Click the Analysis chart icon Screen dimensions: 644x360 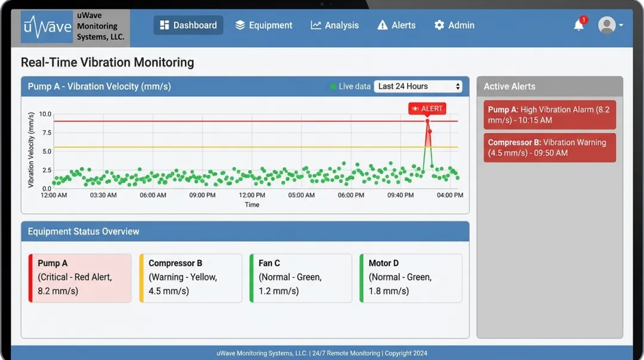coord(315,25)
